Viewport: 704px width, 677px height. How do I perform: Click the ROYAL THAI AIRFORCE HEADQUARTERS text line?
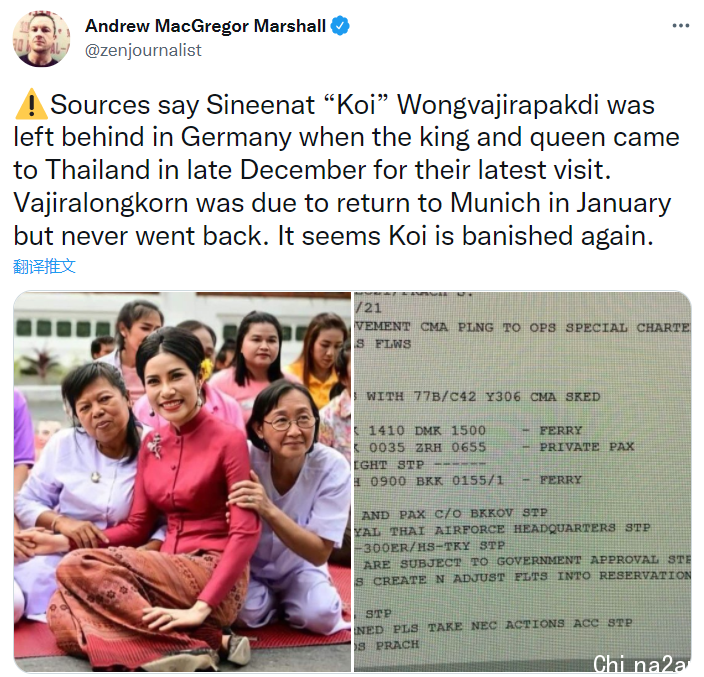[502, 529]
